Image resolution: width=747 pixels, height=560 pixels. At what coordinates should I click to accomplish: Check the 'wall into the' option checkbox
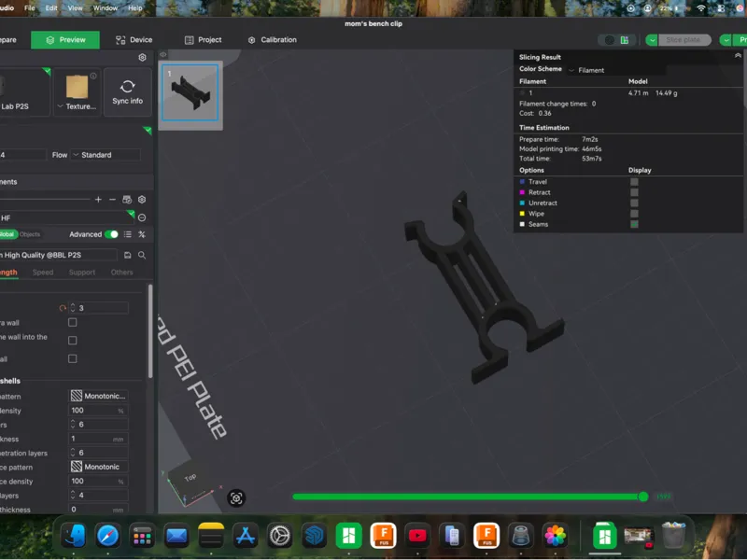point(73,341)
